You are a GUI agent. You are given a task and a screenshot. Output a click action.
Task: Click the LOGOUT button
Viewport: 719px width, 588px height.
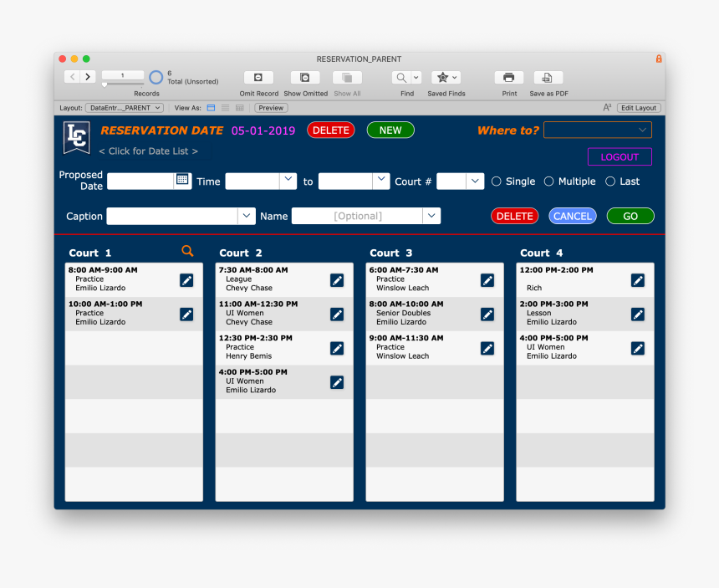pos(620,157)
